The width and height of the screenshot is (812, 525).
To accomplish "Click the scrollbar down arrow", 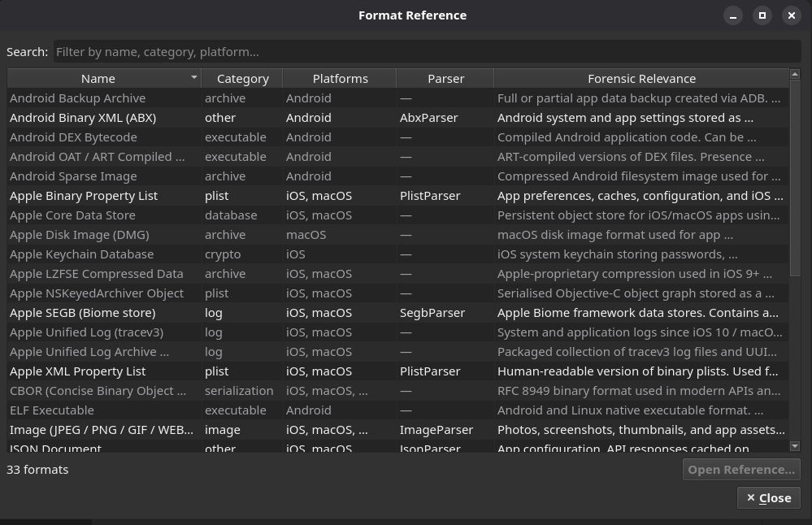I will 795,446.
